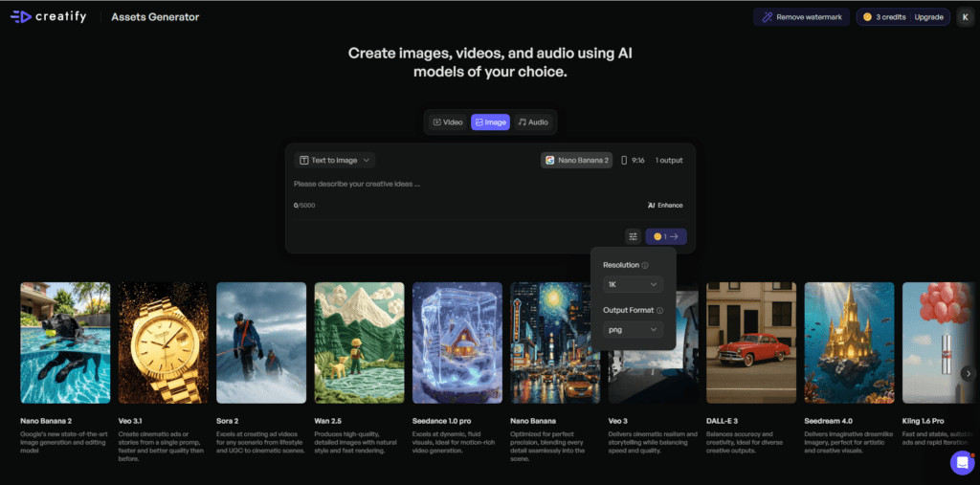Image resolution: width=980 pixels, height=485 pixels.
Task: Select the Seedream 4.0 underwater castle thumbnail
Action: pos(850,342)
